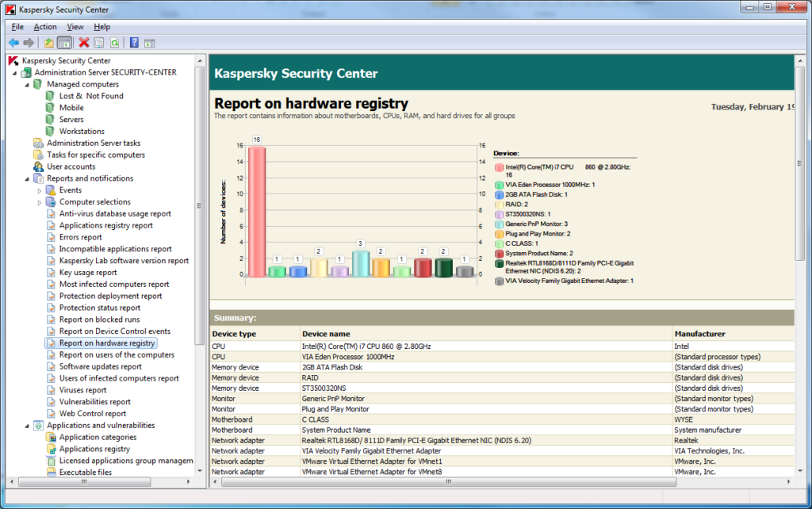Click the console tree horizontal scrollbar thumb

pyautogui.click(x=84, y=481)
